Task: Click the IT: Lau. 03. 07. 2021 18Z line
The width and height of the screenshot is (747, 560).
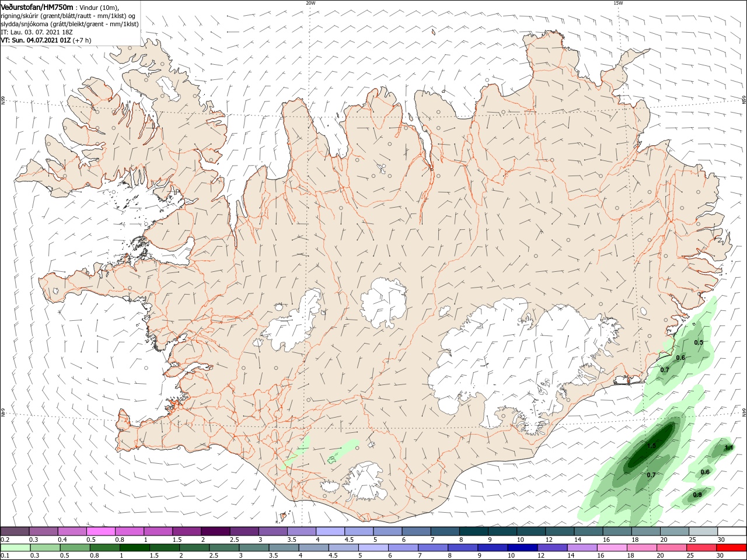Action: coord(36,32)
